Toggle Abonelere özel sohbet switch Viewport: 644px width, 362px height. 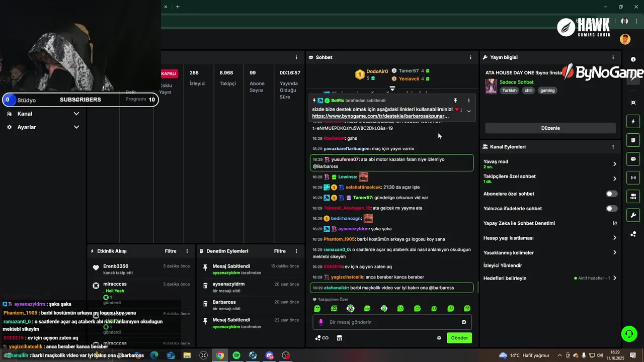coord(612,194)
